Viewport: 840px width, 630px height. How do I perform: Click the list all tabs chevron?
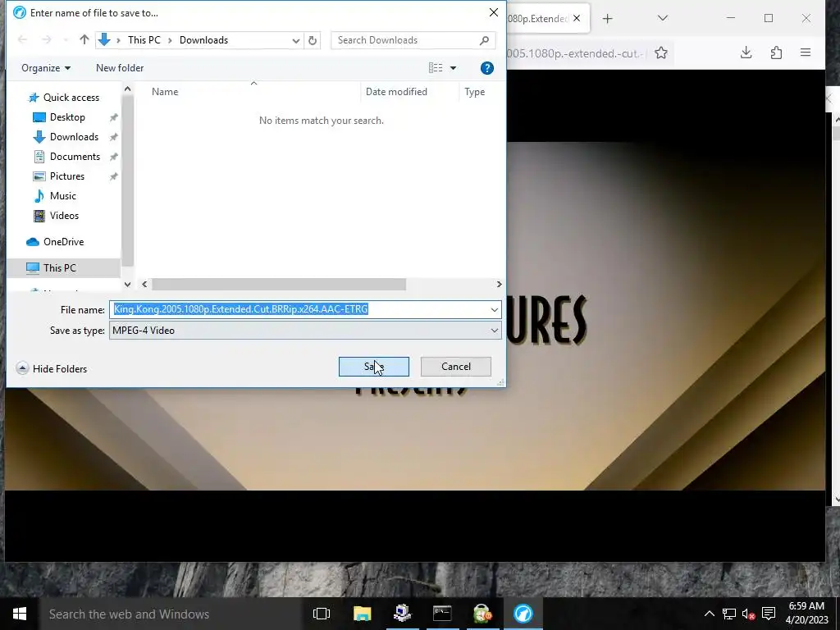[663, 18]
